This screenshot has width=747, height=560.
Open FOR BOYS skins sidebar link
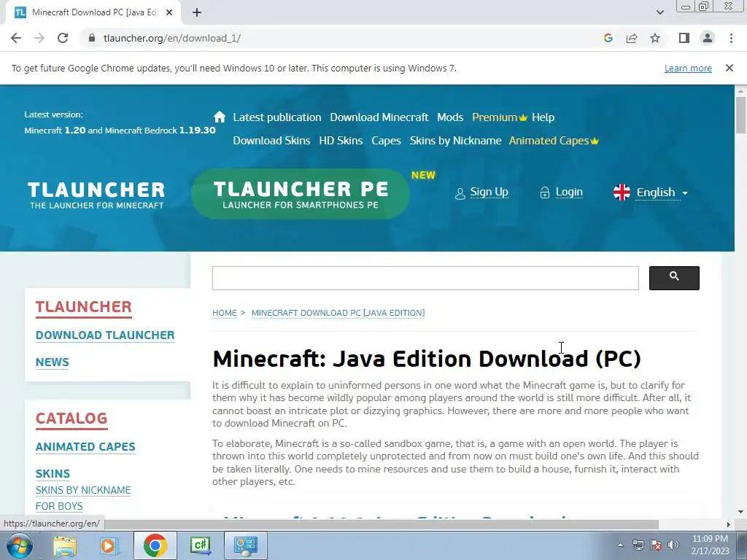(59, 506)
